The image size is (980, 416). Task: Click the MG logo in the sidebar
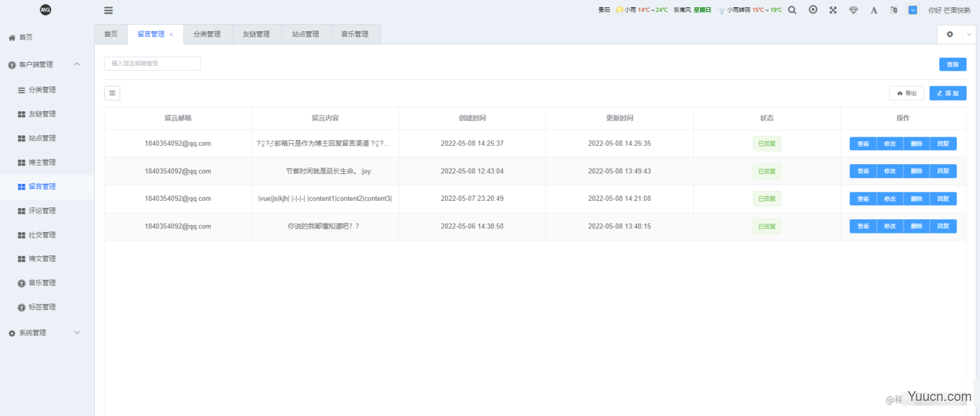tap(45, 10)
